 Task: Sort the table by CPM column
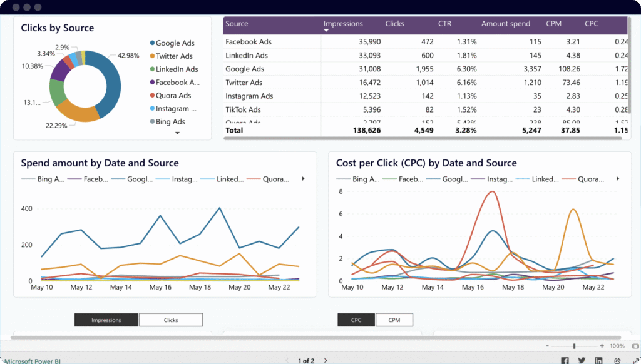tap(553, 24)
